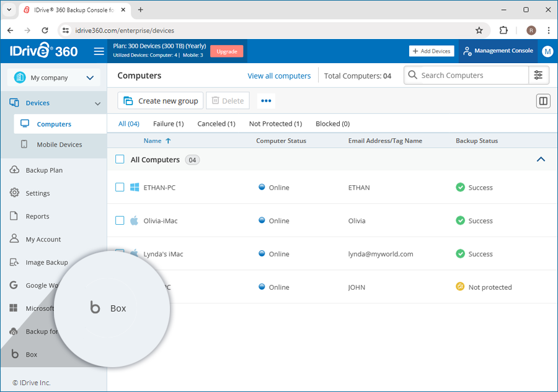Click the Success icon in Olivia-iMac row
Image resolution: width=558 pixels, height=392 pixels.
click(460, 220)
